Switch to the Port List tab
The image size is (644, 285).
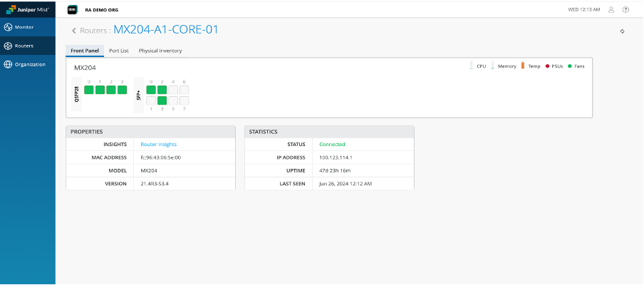click(x=119, y=51)
